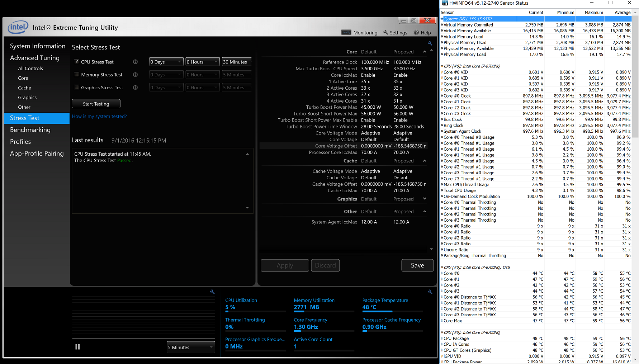This screenshot has width=639, height=364.
Task: Enable Memory Stress Test checkbox
Action: 76,75
